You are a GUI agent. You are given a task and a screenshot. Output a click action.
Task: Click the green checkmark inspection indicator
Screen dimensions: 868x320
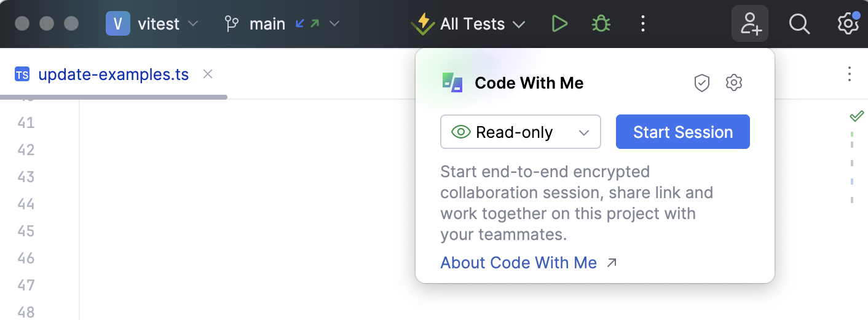point(856,115)
